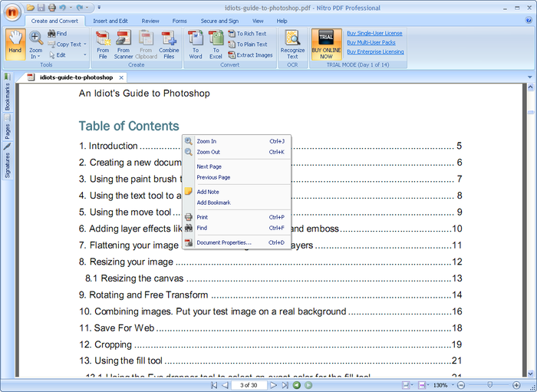Click the Recognize Text OCR icon

(292, 44)
